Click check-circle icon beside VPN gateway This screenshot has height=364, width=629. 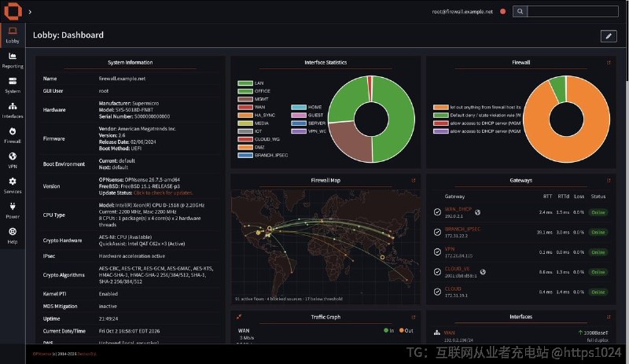click(437, 252)
